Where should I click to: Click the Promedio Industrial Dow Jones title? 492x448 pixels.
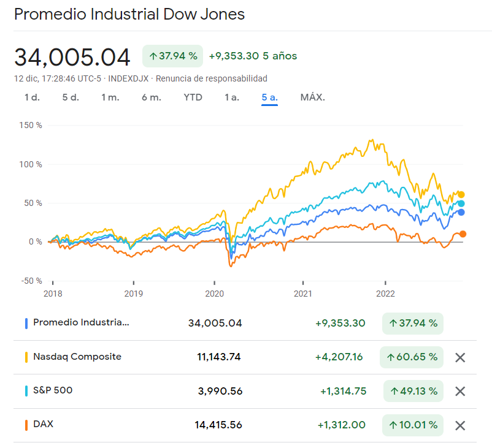[x=129, y=15]
